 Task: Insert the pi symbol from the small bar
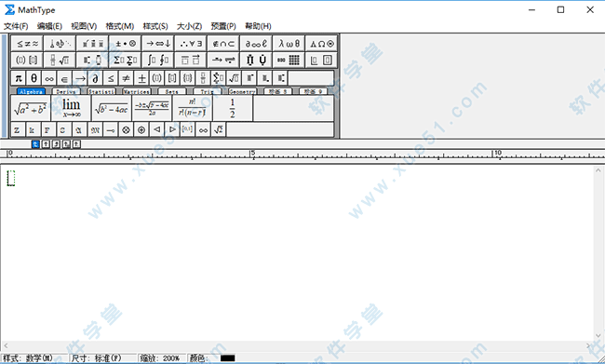tap(18, 78)
